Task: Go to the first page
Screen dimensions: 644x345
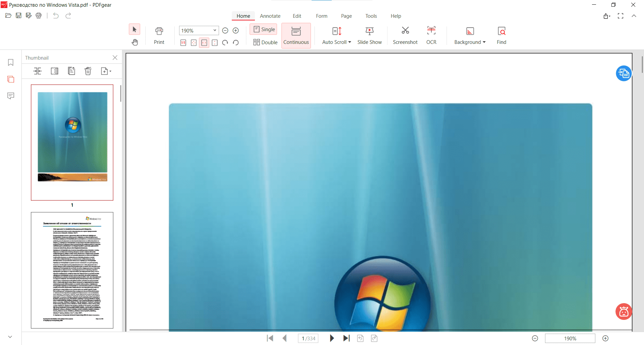Action: point(270,338)
